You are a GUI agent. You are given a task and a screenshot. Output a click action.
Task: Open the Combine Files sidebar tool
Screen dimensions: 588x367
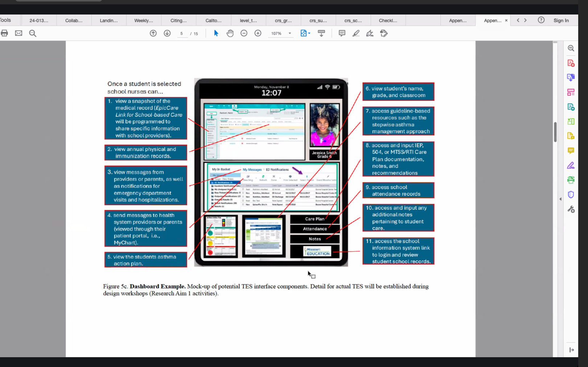(x=571, y=77)
